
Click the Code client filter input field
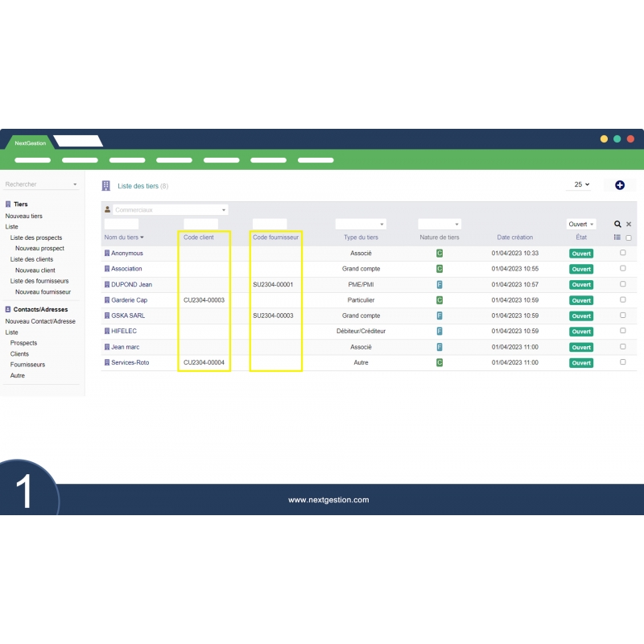[200, 224]
